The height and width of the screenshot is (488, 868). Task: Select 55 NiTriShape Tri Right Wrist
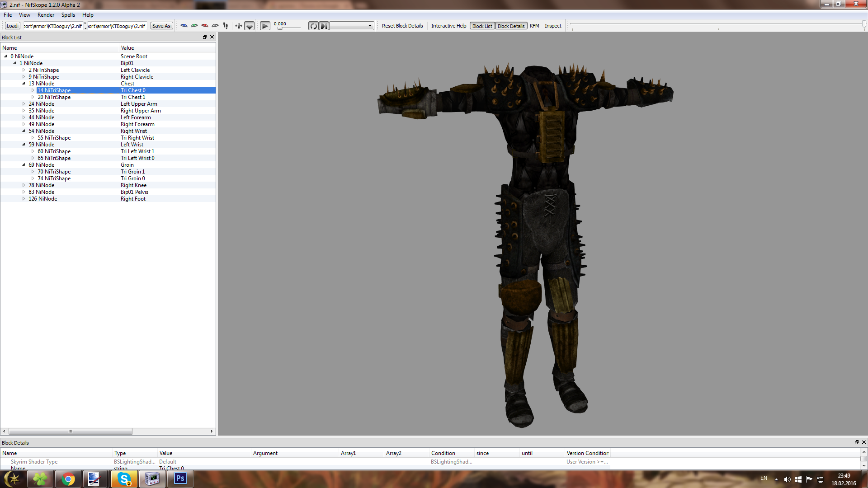click(x=108, y=138)
